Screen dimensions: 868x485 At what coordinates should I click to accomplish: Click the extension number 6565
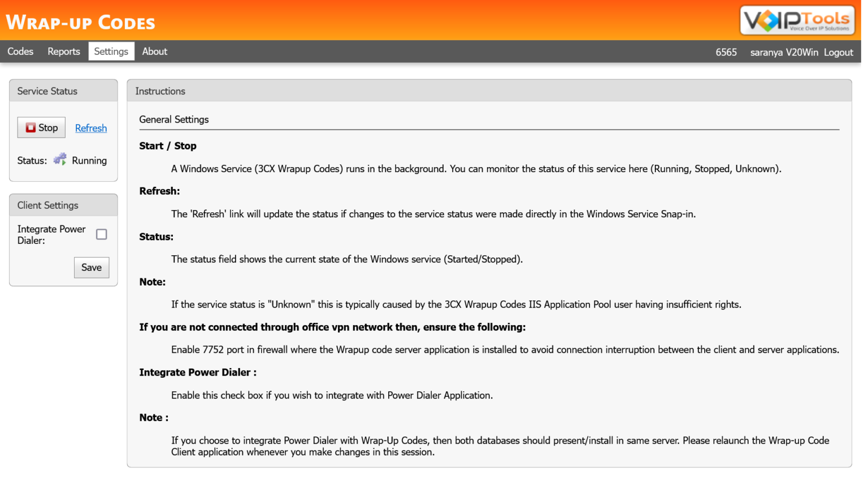tap(727, 52)
